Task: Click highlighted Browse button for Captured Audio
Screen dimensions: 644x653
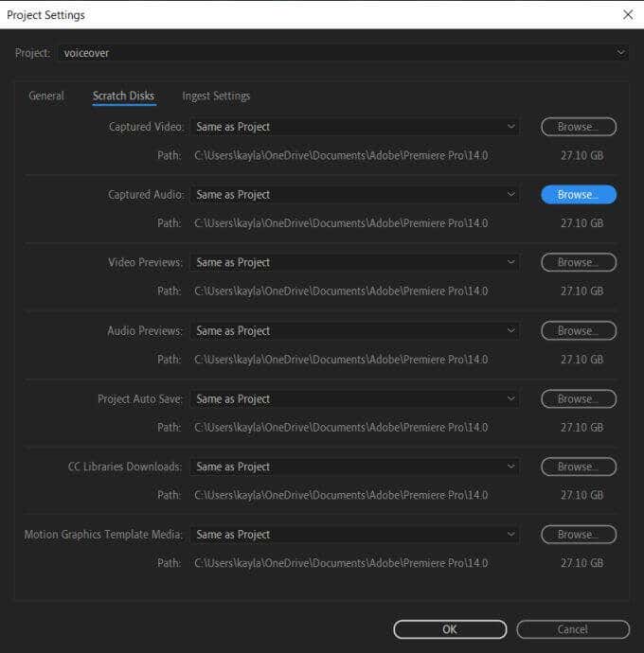Action: (x=579, y=195)
